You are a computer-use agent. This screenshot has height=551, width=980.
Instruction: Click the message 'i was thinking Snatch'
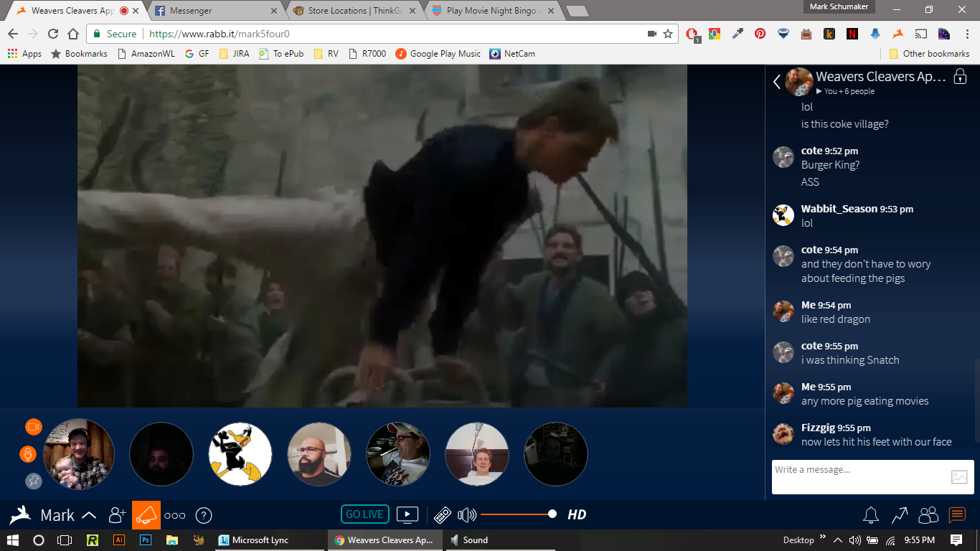pos(850,360)
